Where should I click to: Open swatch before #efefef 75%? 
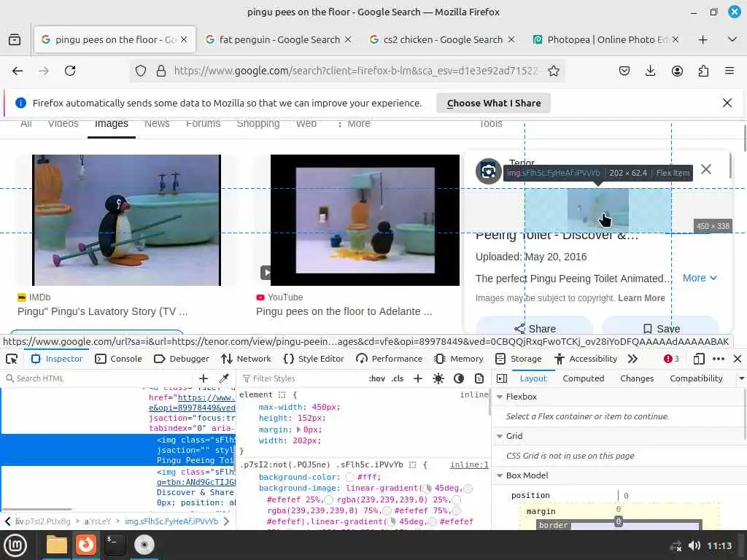pos(387,510)
